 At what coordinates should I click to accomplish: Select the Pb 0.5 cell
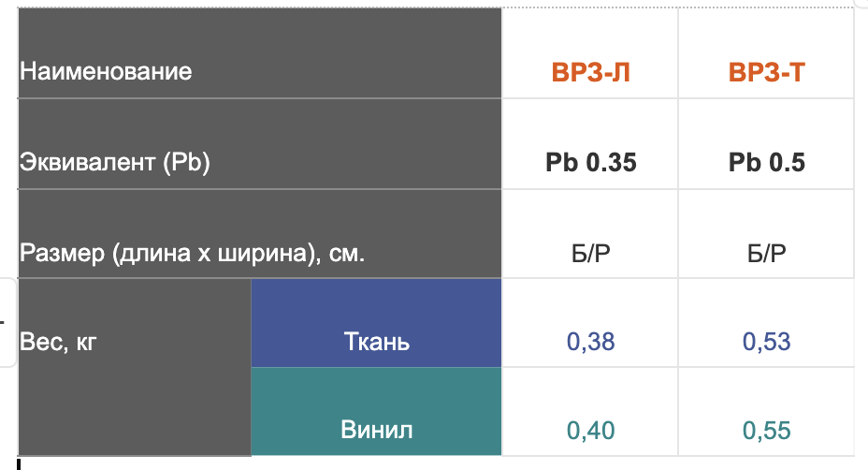(766, 163)
